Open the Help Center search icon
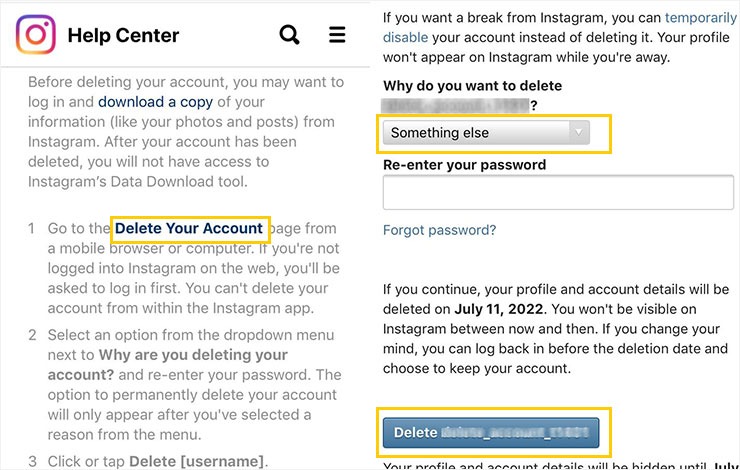This screenshot has height=470, width=740. point(289,34)
